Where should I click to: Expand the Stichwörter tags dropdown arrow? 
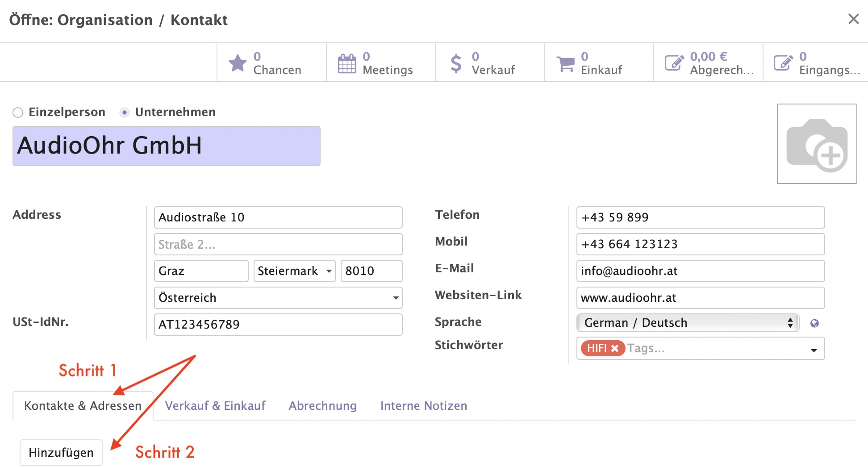(x=814, y=350)
